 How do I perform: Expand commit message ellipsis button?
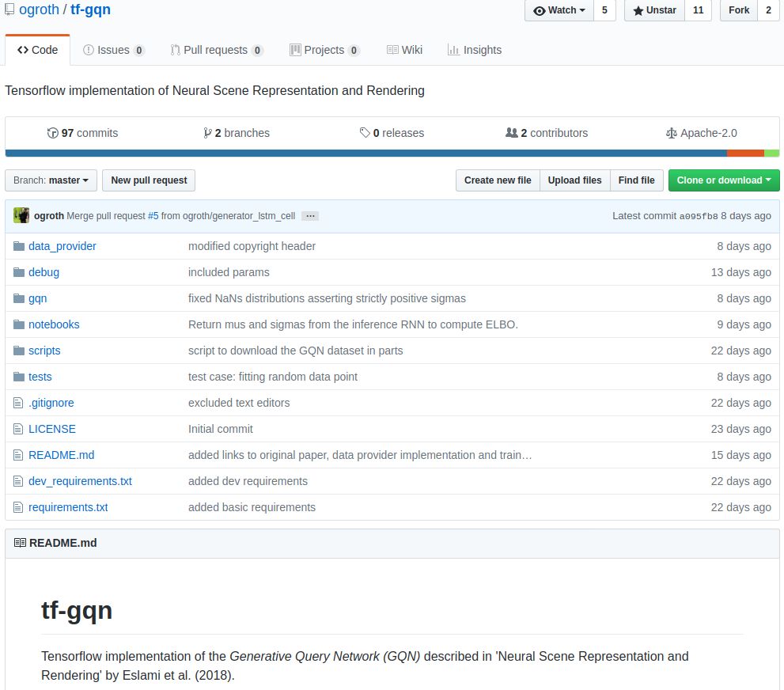pos(310,216)
